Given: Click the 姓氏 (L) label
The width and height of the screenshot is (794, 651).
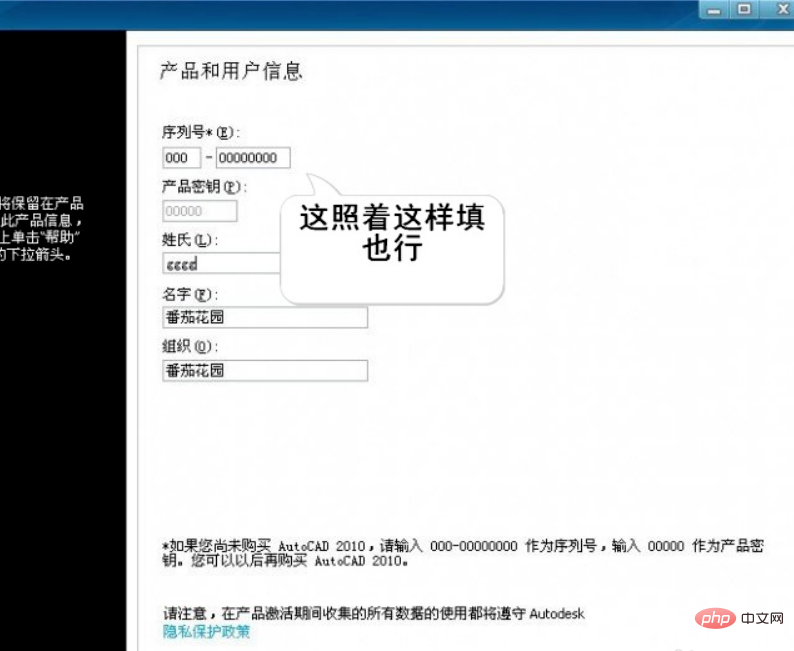Looking at the screenshot, I should click(x=190, y=240).
